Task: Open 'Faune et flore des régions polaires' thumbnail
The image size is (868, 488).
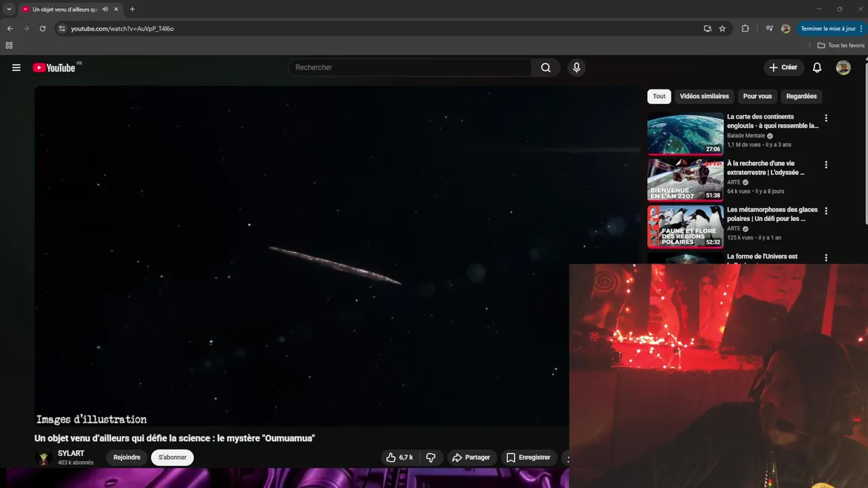Action: point(685,227)
